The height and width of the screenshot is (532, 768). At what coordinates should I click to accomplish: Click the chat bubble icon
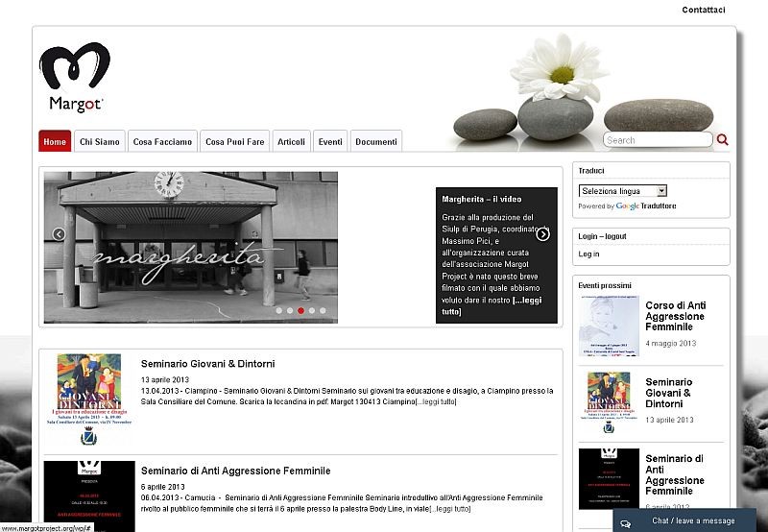click(625, 522)
